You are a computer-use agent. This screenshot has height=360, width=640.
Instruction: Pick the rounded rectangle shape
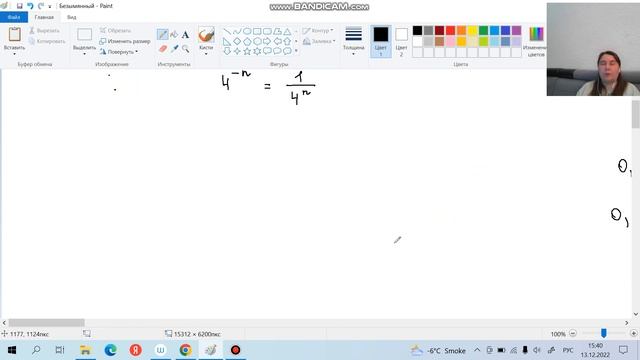[x=267, y=31]
